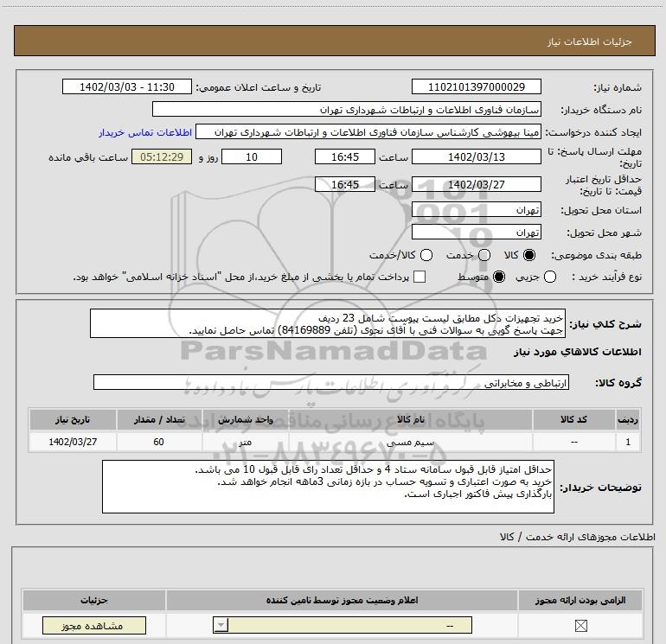Click the سیم مسی item name cell

coord(410,442)
